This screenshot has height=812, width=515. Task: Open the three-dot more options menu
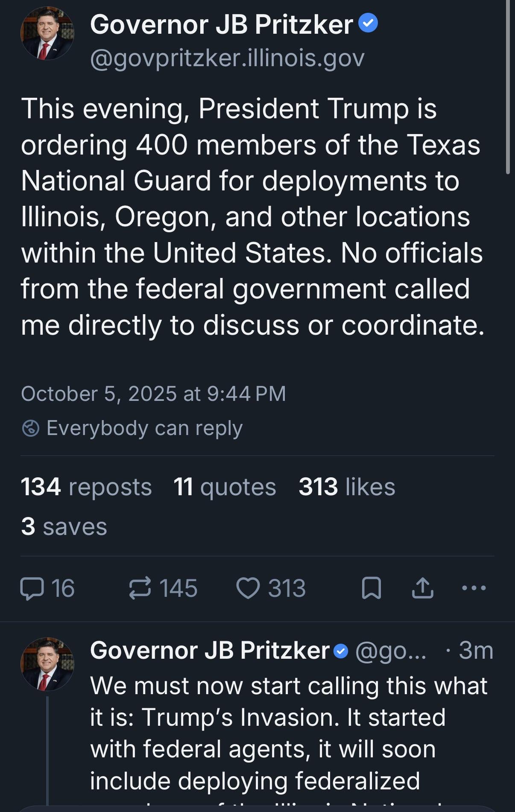(474, 588)
